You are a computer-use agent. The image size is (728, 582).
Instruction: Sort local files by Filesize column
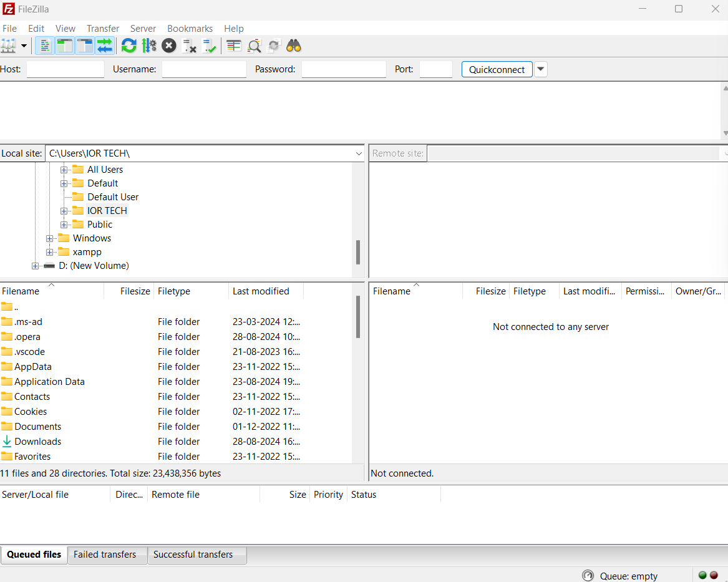129,291
